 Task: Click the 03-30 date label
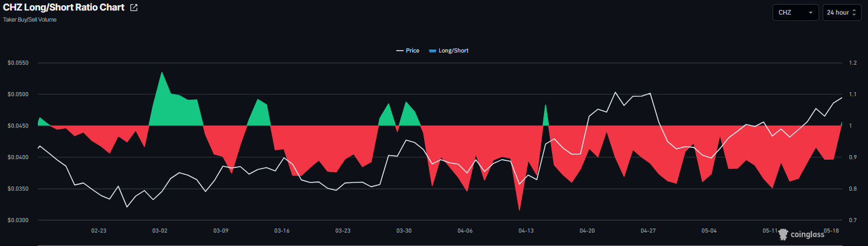[404, 231]
